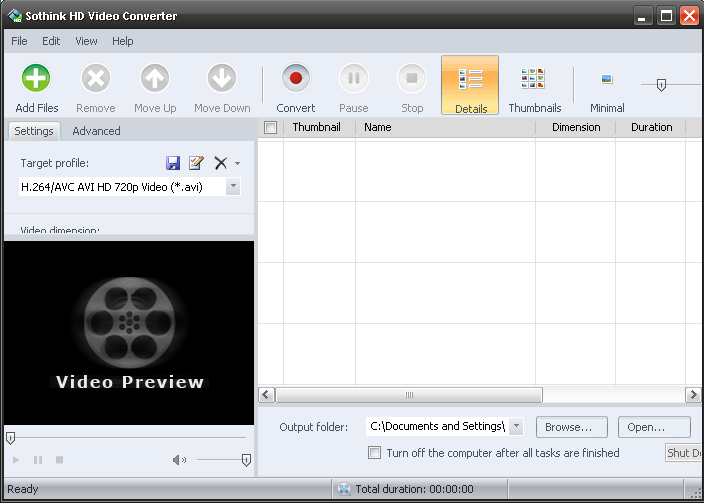This screenshot has width=704, height=503.
Task: Click the horizontal scrollbar left arrow
Action: click(265, 395)
